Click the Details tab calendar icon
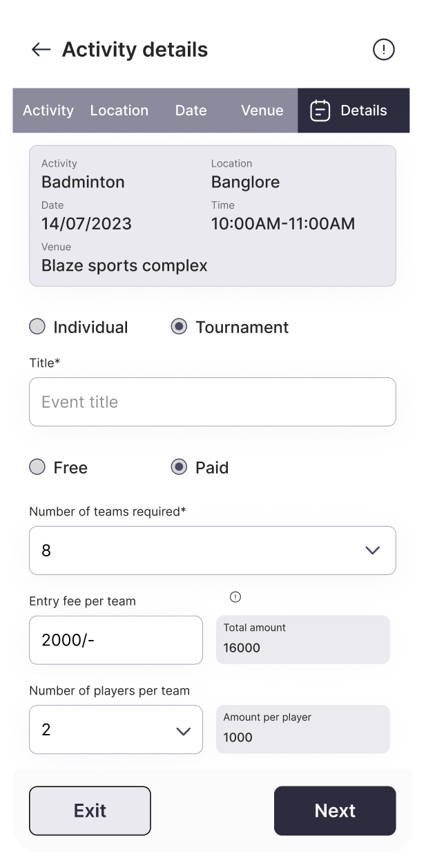426x868 pixels. click(320, 111)
